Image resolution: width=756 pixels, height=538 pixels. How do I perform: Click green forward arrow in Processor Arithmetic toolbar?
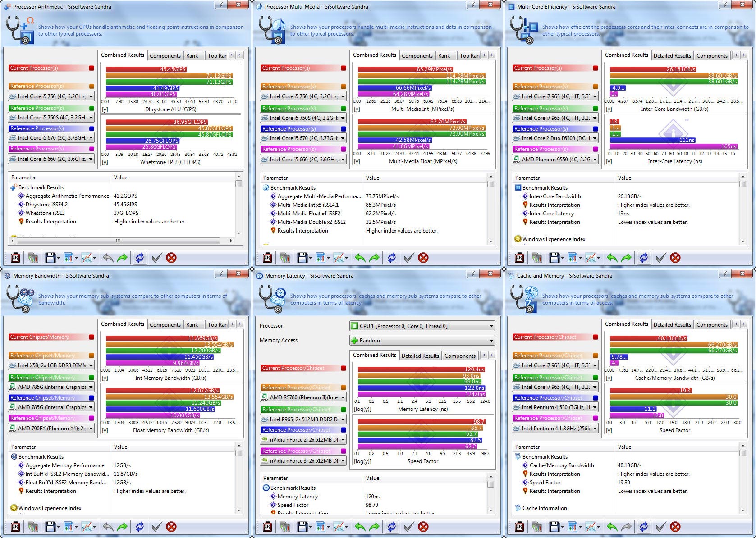pos(122,258)
